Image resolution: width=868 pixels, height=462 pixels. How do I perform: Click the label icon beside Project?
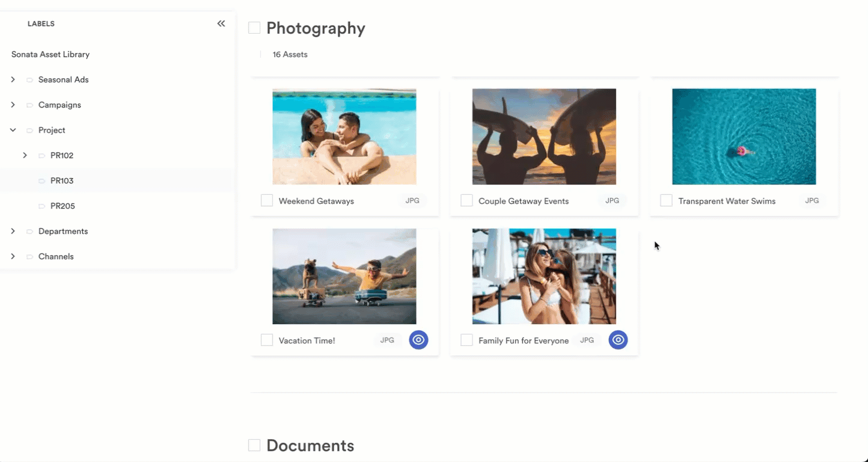28,130
